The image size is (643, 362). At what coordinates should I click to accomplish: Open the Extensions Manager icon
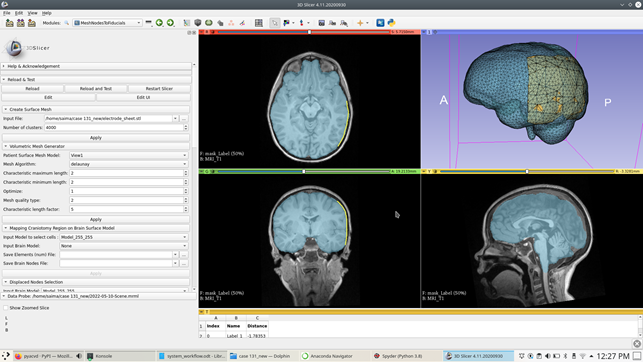coord(380,23)
